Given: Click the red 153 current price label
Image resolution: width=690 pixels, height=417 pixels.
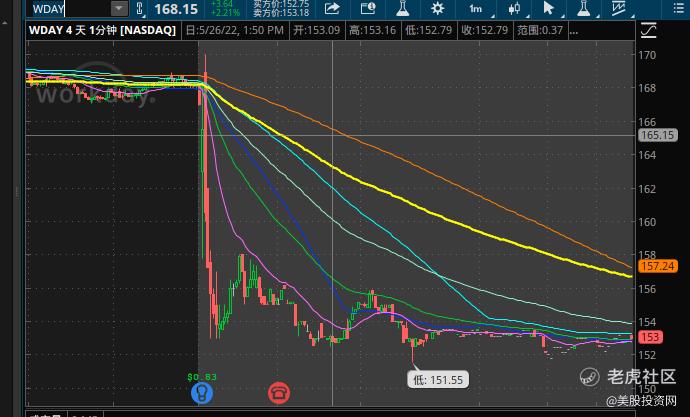Looking at the screenshot, I should (650, 337).
